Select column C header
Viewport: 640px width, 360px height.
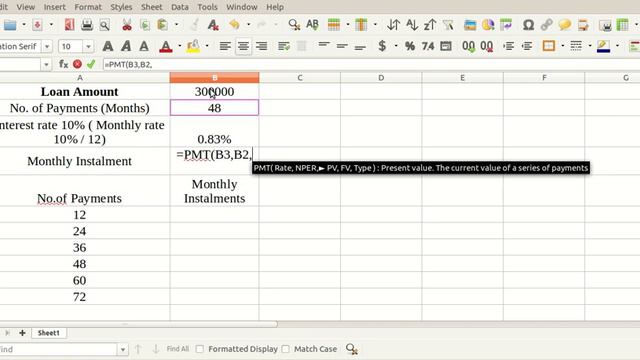click(300, 78)
